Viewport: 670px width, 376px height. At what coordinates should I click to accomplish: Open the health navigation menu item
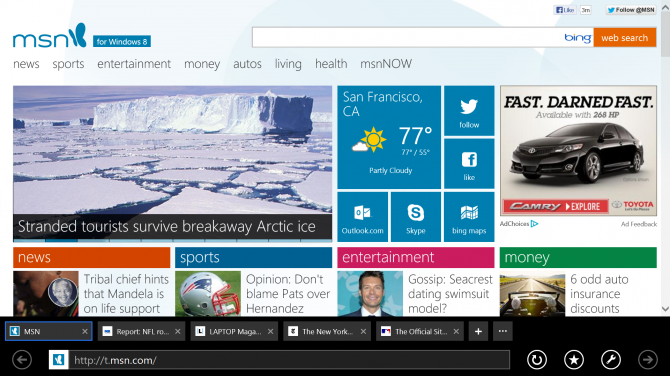[331, 64]
